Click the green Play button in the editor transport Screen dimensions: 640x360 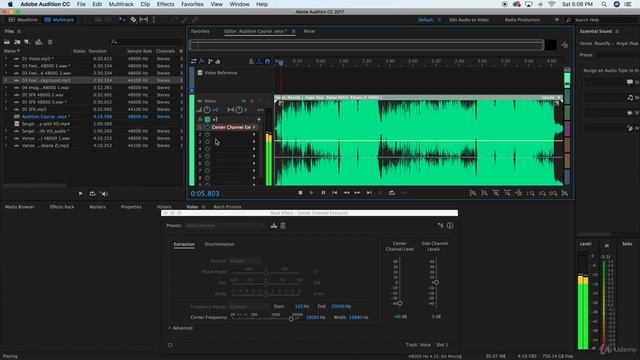pyautogui.click(x=311, y=193)
